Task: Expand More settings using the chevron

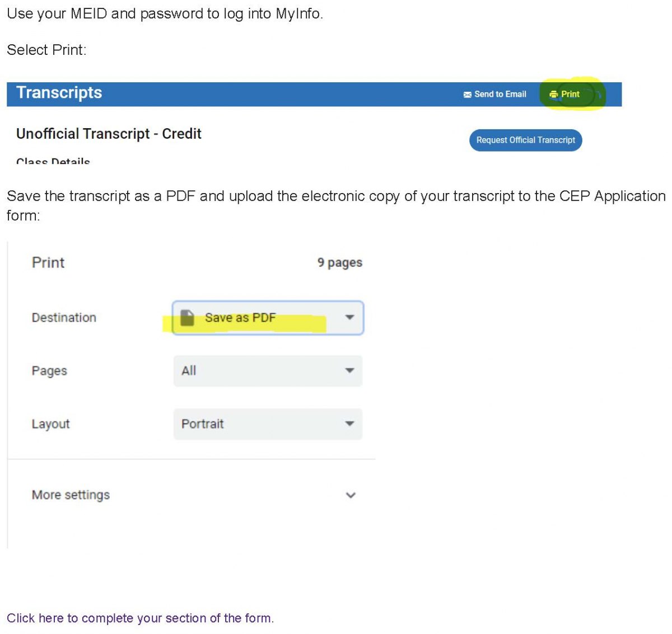Action: [x=351, y=495]
